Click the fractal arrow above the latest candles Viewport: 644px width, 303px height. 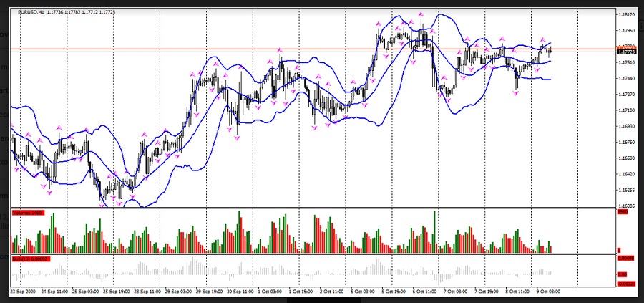(543, 39)
